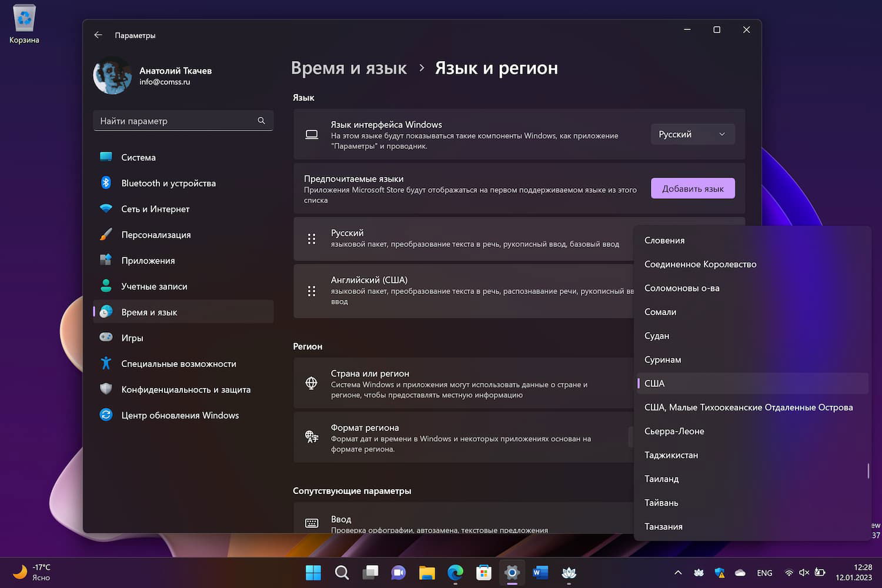This screenshot has width=882, height=588.
Task: Select Таджикистан in the country list
Action: (753, 455)
